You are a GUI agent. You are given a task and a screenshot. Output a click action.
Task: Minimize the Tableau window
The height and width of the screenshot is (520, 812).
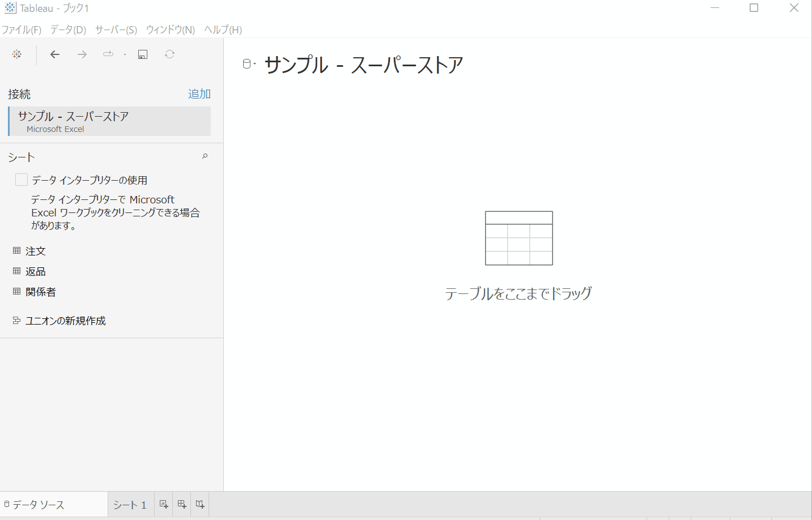pyautogui.click(x=715, y=8)
